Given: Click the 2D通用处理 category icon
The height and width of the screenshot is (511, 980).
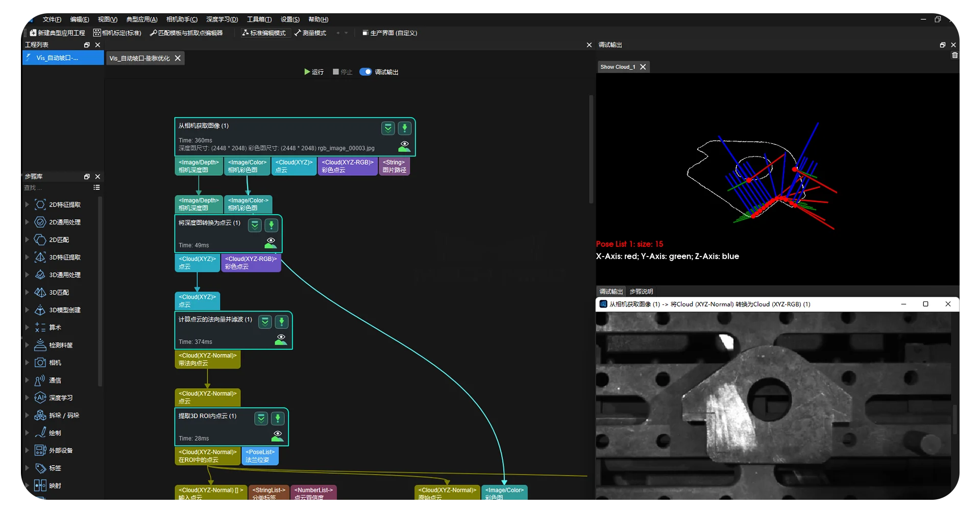Looking at the screenshot, I should [x=40, y=222].
